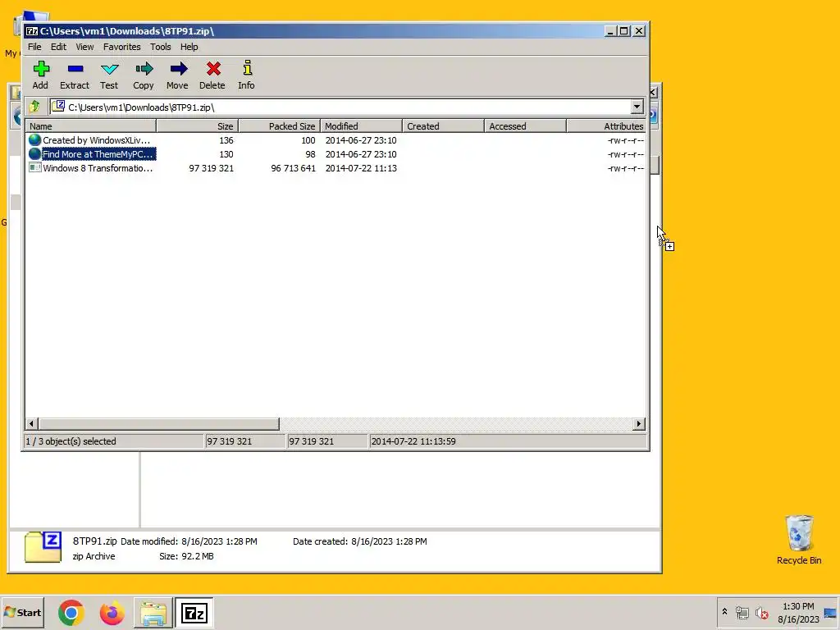
Task: Select the 'Find More at ThemeMyPC...' row
Action: 336,154
